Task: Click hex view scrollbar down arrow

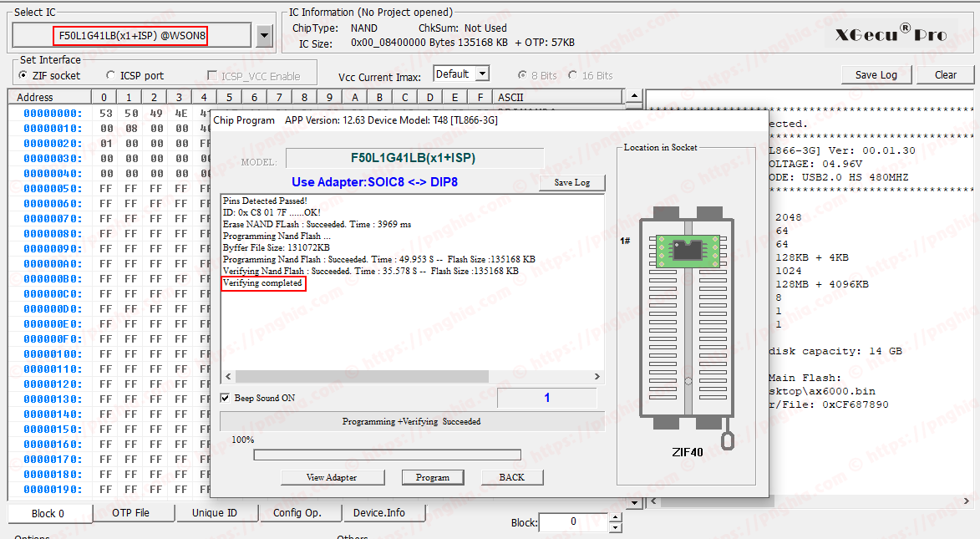Action: point(634,503)
